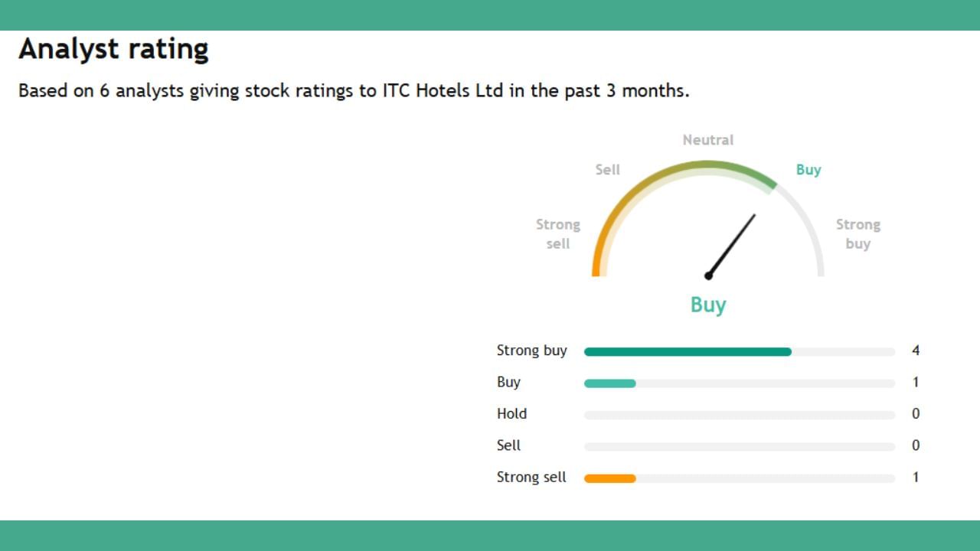
Task: Click the Neutral label above the gauge
Action: coord(708,140)
